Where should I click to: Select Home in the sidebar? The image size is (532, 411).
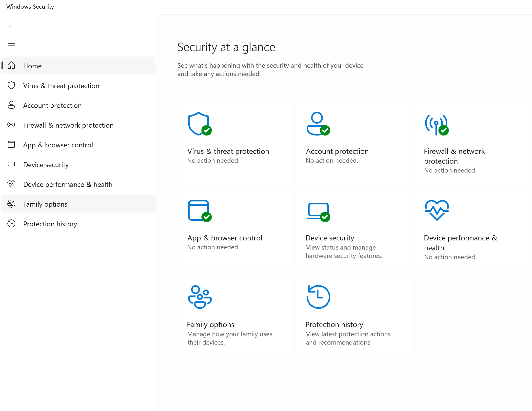coord(32,66)
